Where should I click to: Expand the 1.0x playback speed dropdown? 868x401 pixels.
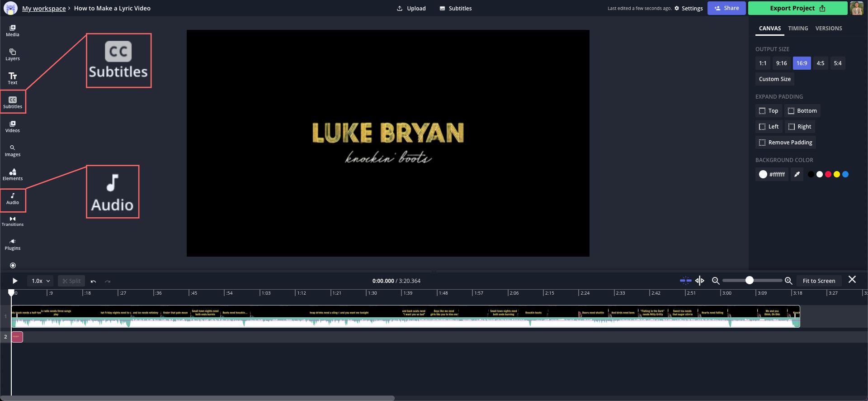[x=40, y=281]
